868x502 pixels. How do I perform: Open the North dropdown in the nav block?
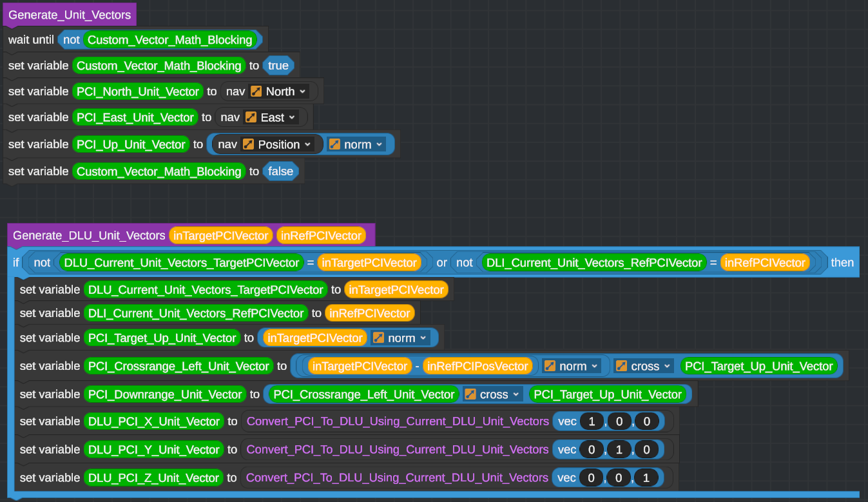280,92
